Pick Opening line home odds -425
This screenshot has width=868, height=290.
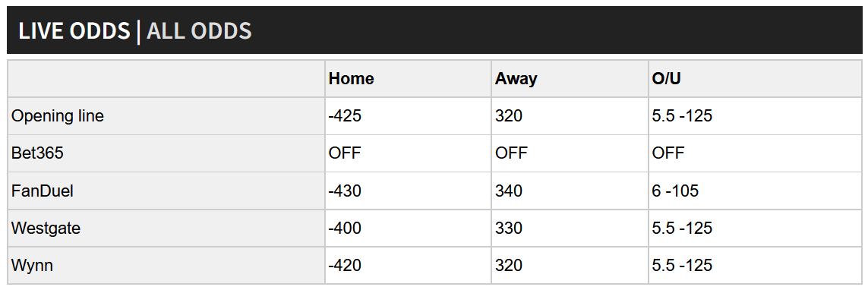345,116
